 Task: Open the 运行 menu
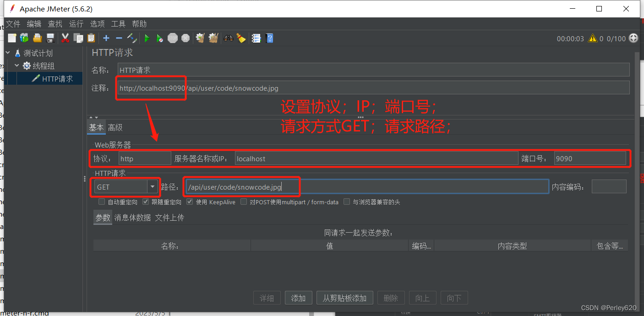point(76,24)
